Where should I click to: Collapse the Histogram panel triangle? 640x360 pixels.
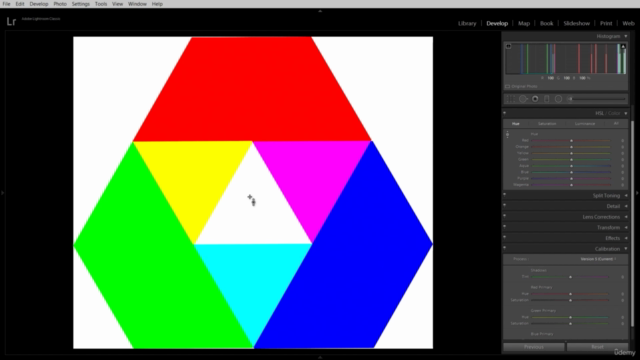pos(626,36)
